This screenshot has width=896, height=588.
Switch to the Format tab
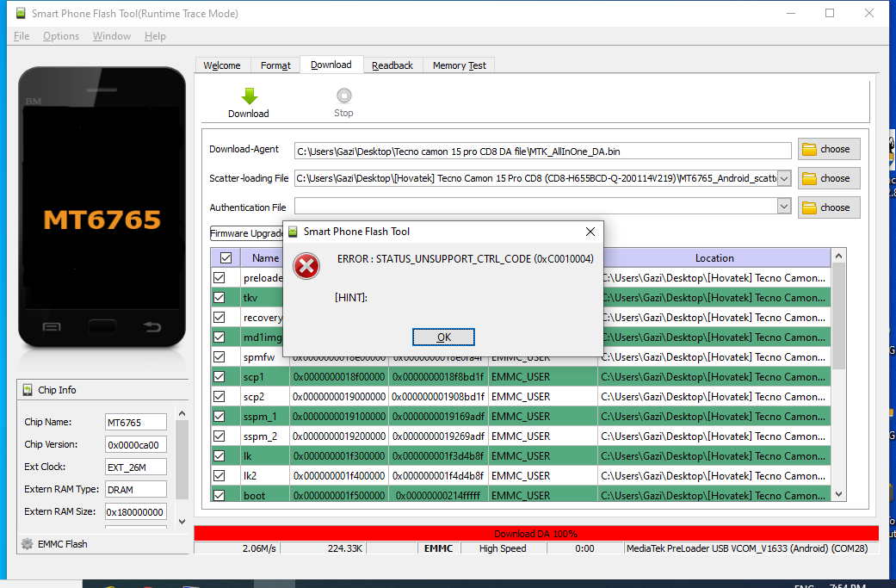click(275, 65)
